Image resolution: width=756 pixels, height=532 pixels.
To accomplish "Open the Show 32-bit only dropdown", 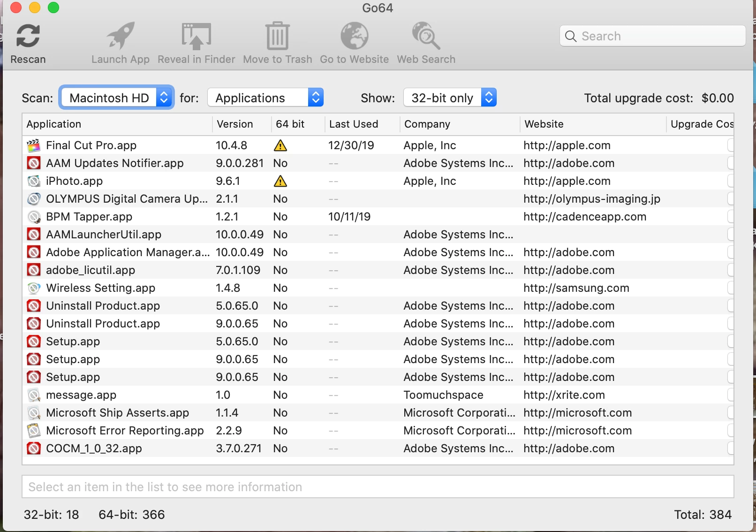I will [450, 98].
